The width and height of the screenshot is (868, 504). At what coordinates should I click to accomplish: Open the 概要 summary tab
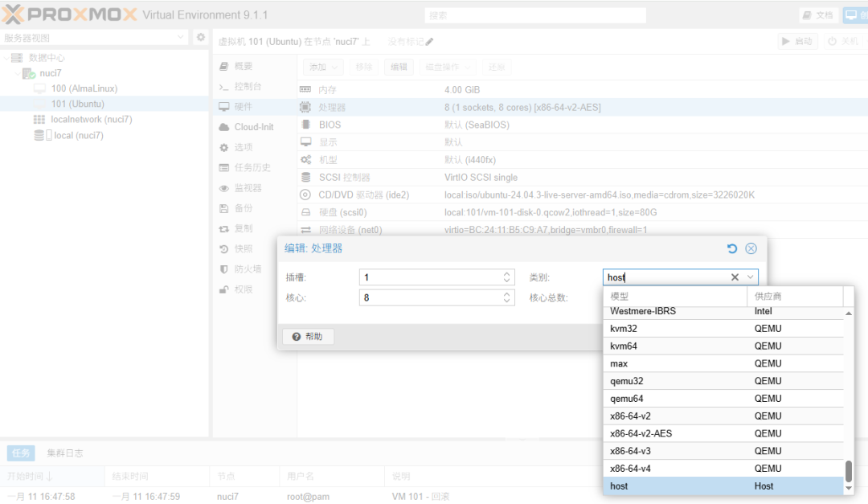coord(244,67)
